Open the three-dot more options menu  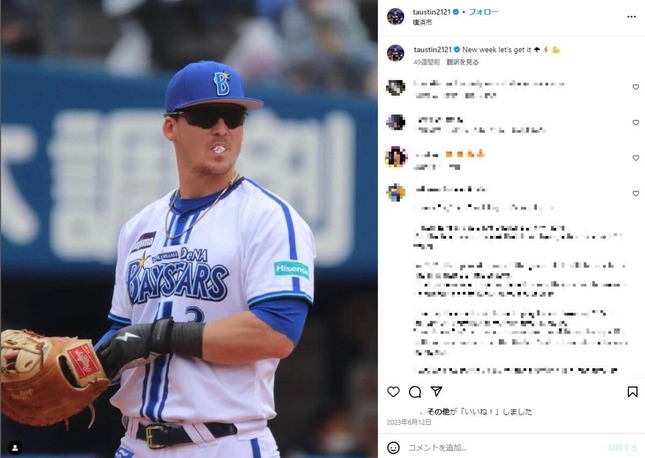631,17
